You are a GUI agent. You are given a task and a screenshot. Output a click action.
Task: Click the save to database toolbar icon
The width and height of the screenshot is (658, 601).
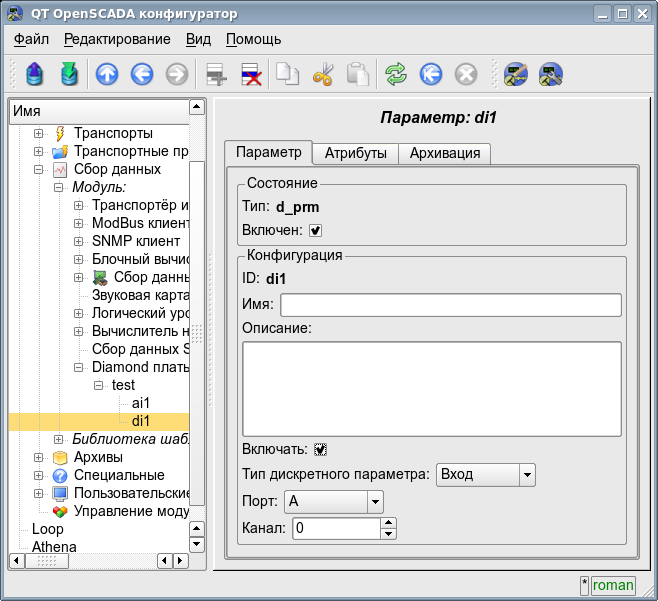[68, 74]
